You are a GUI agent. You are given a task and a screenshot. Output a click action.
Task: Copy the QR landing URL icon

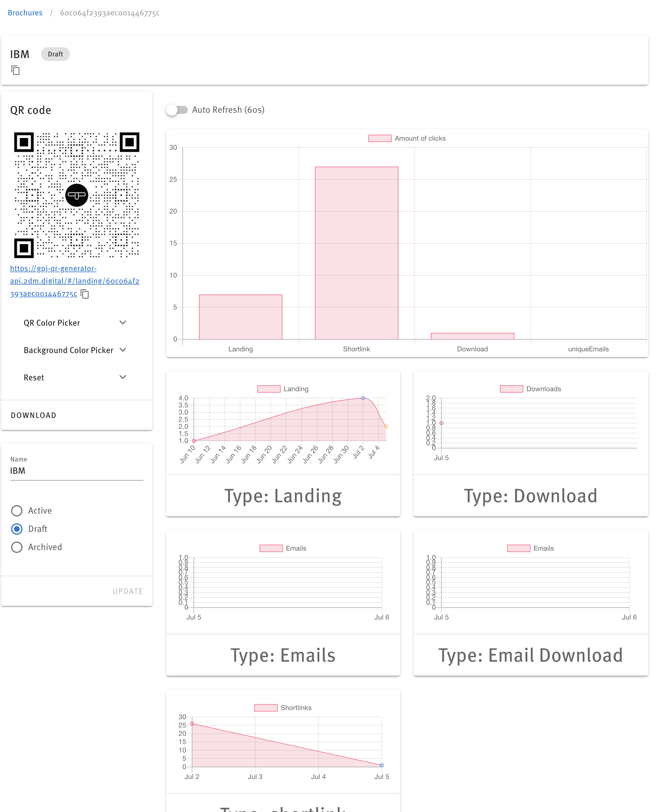tap(85, 294)
